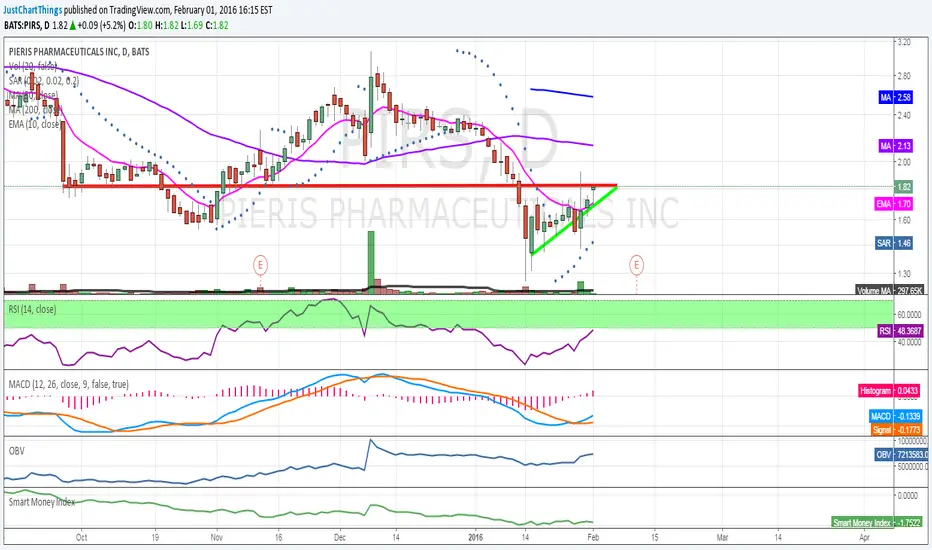
Task: Click the Feb label on time axis
Action: pos(593,537)
